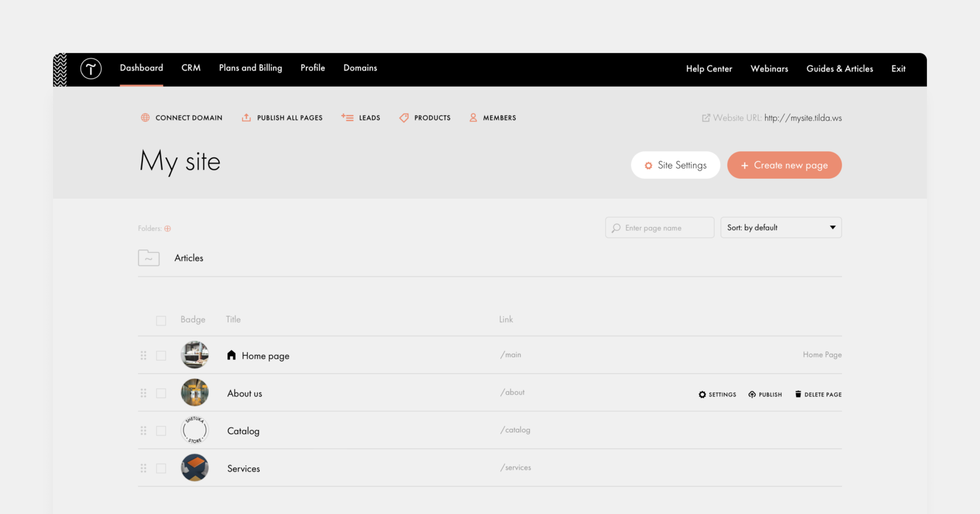Image resolution: width=980 pixels, height=514 pixels.
Task: Click the MEMBERS label
Action: (499, 118)
